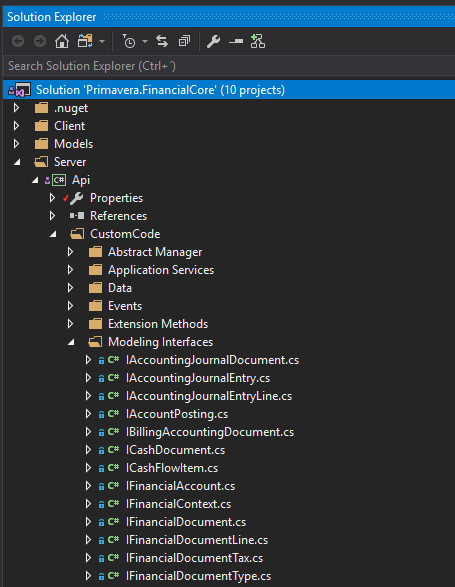The height and width of the screenshot is (587, 455).
Task: Click the References icon in tree
Action: (77, 216)
